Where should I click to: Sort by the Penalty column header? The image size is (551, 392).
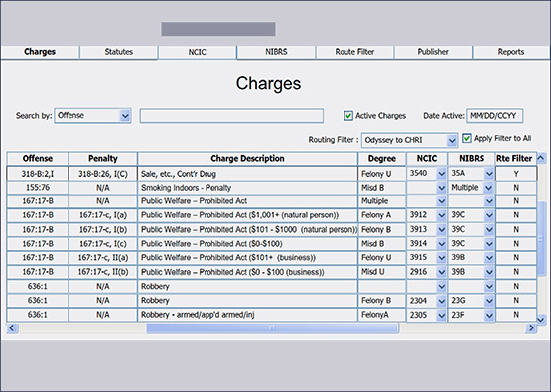pos(103,159)
